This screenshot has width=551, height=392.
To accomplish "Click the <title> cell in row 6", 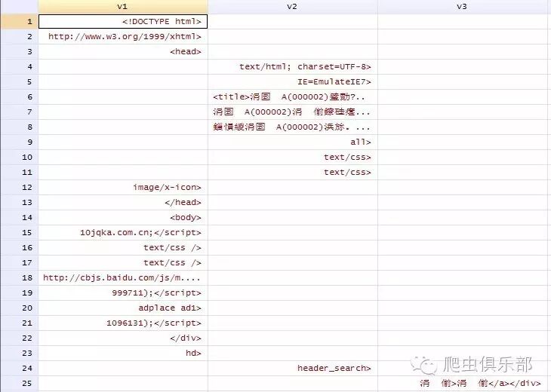I will 293,96.
